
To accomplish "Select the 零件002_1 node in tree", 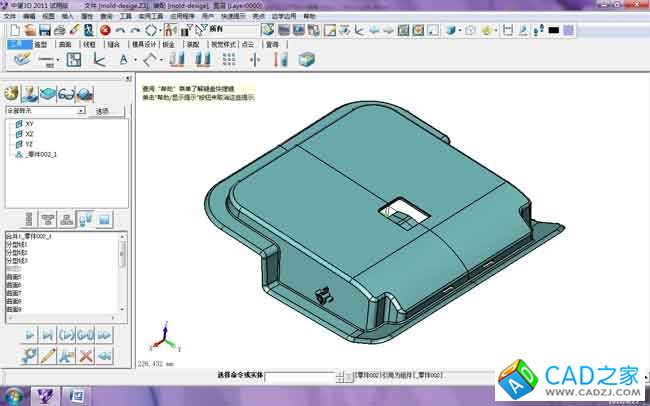I will [41, 154].
